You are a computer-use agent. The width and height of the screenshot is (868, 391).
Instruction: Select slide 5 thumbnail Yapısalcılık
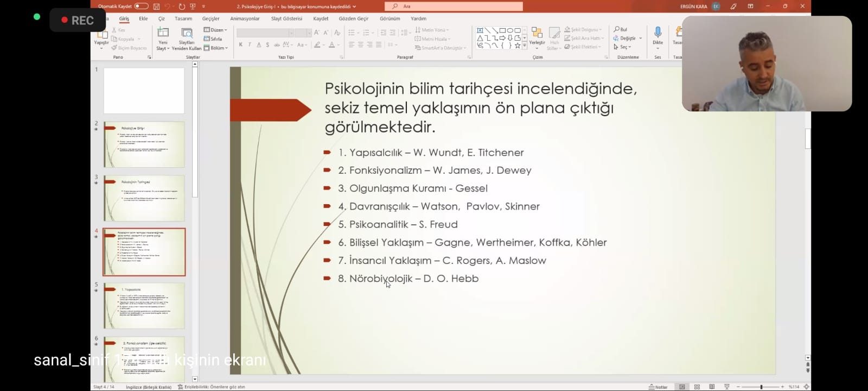tap(144, 305)
